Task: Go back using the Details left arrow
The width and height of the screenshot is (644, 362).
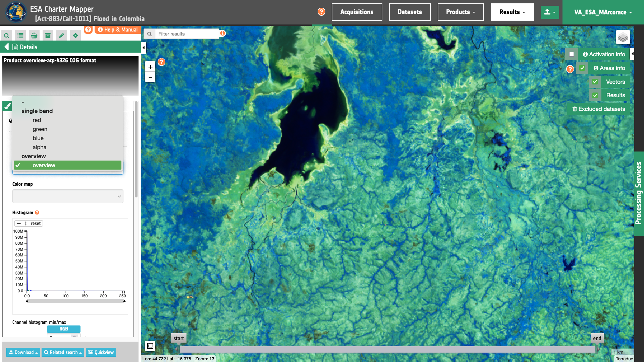Action: pyautogui.click(x=6, y=47)
